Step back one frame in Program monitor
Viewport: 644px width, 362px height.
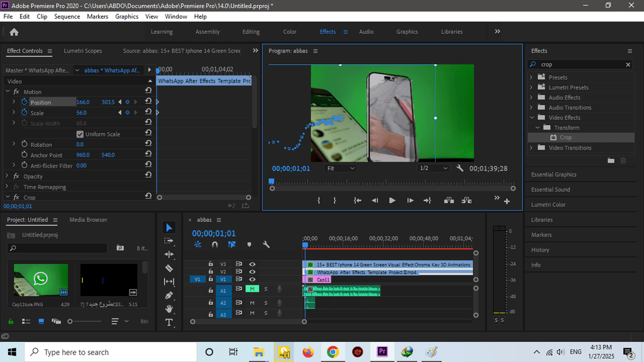[x=375, y=200]
